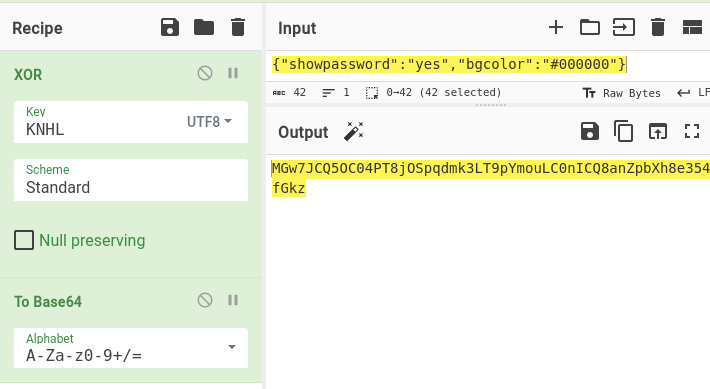Click the input line count 1
Screen dimensions: 710x389
tap(336, 92)
